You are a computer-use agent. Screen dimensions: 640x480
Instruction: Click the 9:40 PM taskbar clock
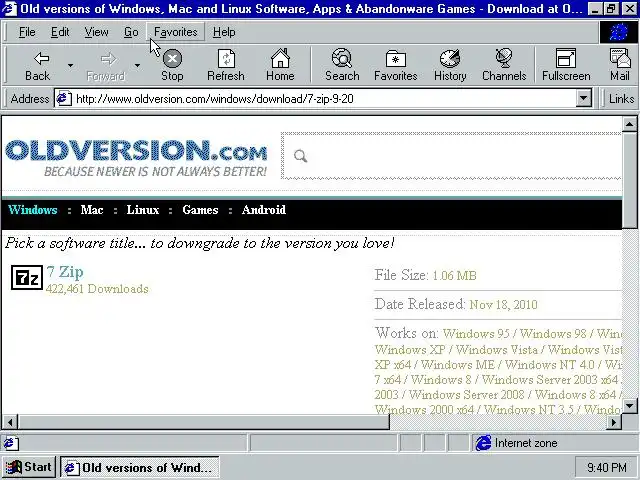coord(607,467)
